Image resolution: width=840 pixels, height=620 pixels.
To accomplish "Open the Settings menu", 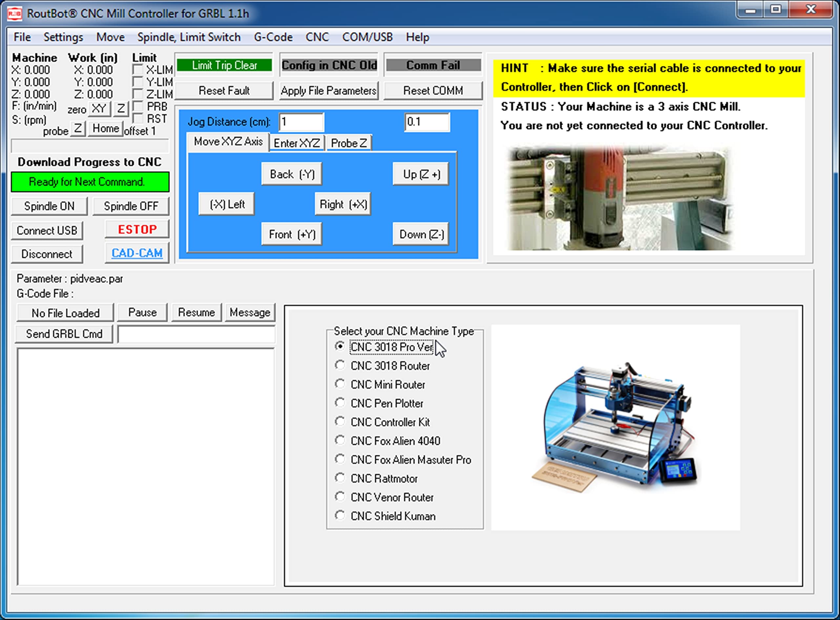I will 63,37.
